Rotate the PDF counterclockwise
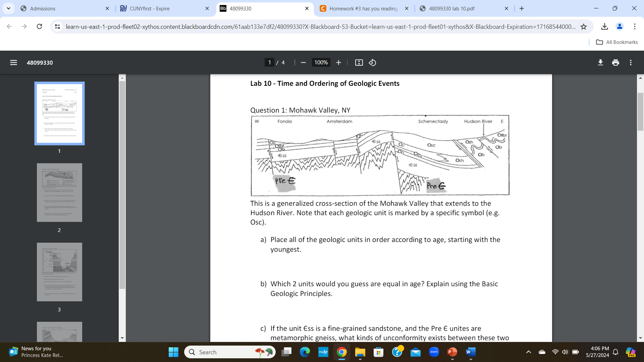The width and height of the screenshot is (644, 362). [372, 63]
